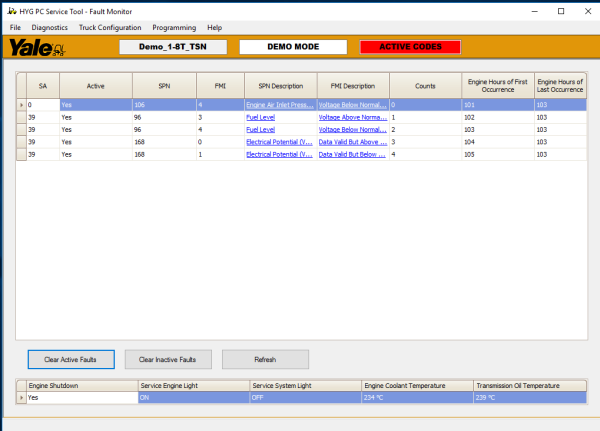Select row header of Counts 2 row
The width and height of the screenshot is (600, 431).
(x=21, y=130)
